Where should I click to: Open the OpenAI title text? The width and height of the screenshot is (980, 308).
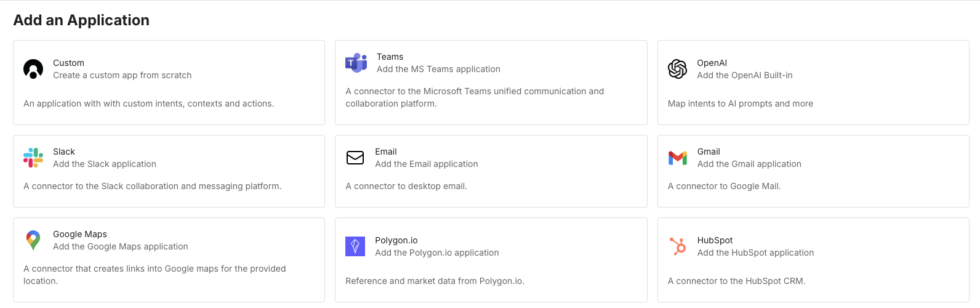point(712,63)
